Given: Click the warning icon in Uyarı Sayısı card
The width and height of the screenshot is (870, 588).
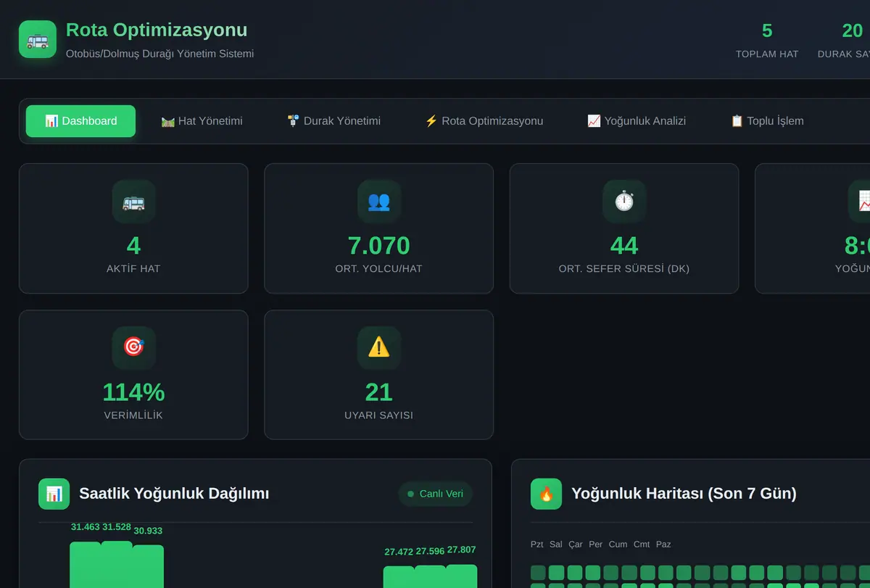Looking at the screenshot, I should tap(379, 347).
